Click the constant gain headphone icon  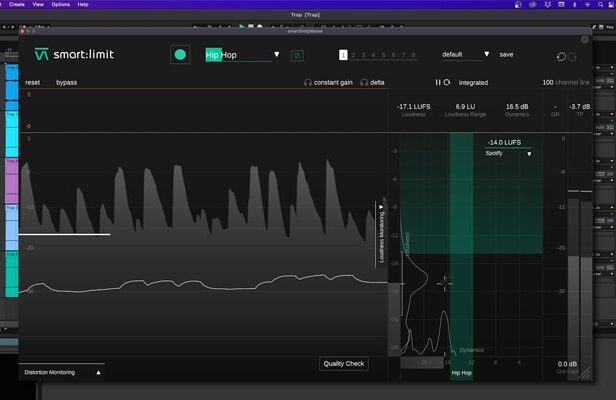(308, 83)
